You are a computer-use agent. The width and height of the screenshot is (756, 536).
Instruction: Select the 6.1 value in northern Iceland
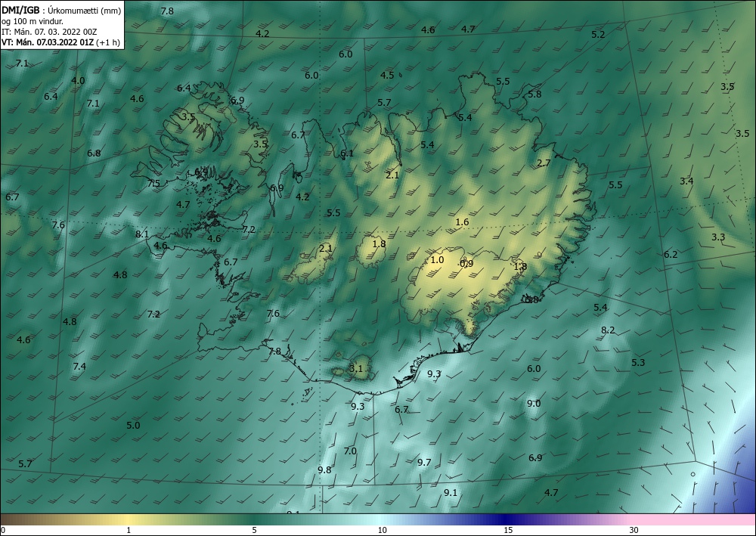347,153
